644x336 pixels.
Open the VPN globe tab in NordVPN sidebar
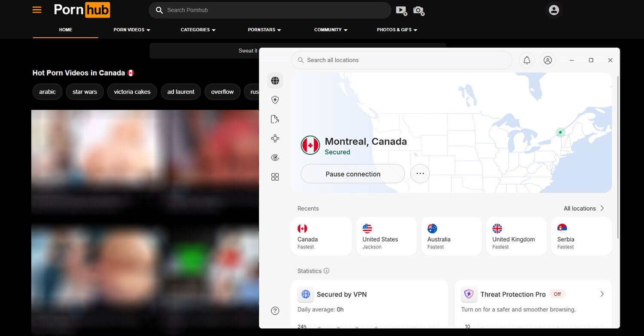[x=275, y=81]
